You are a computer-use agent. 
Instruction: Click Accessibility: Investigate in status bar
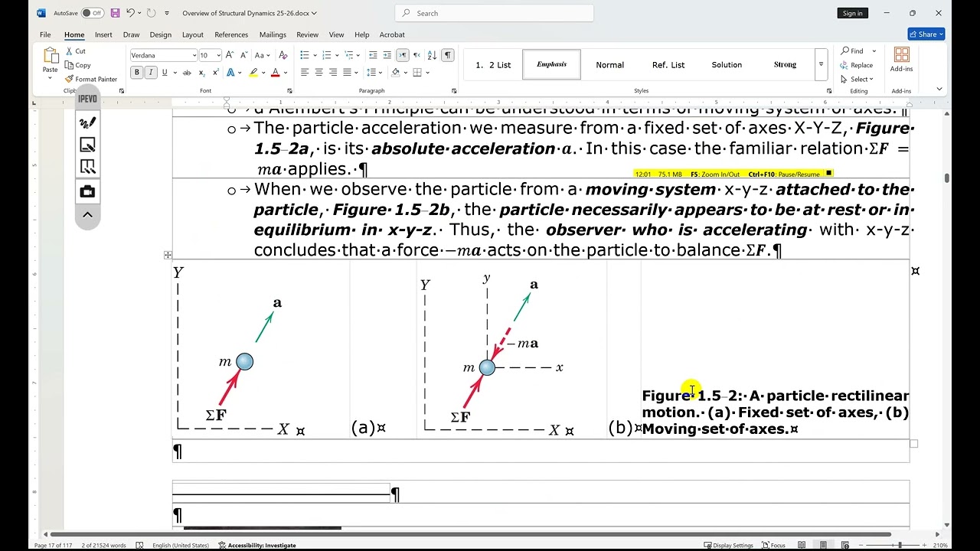click(x=257, y=546)
